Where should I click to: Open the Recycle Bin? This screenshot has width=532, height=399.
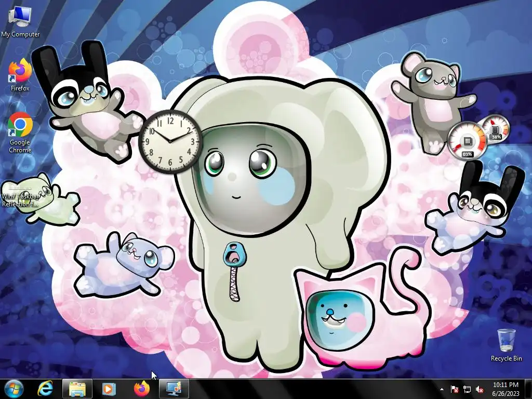506,345
